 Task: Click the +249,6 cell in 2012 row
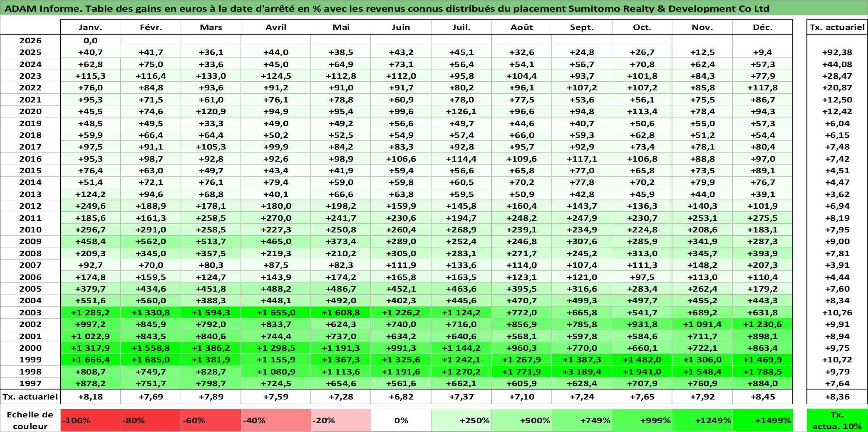90,206
